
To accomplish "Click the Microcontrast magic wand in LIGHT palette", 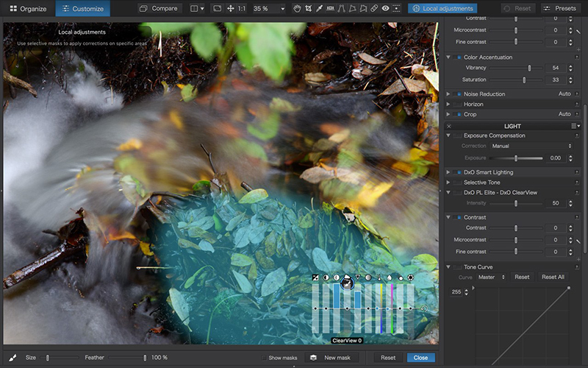I will click(578, 241).
